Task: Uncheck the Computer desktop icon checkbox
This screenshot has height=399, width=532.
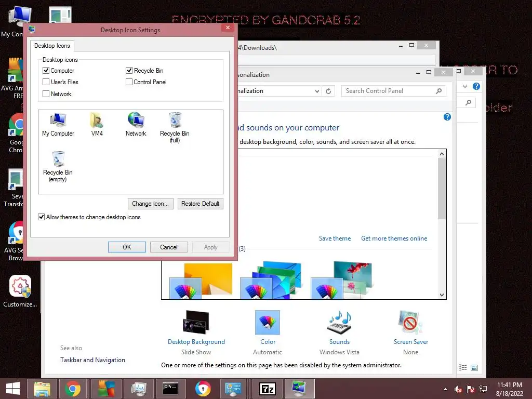Action: click(46, 71)
